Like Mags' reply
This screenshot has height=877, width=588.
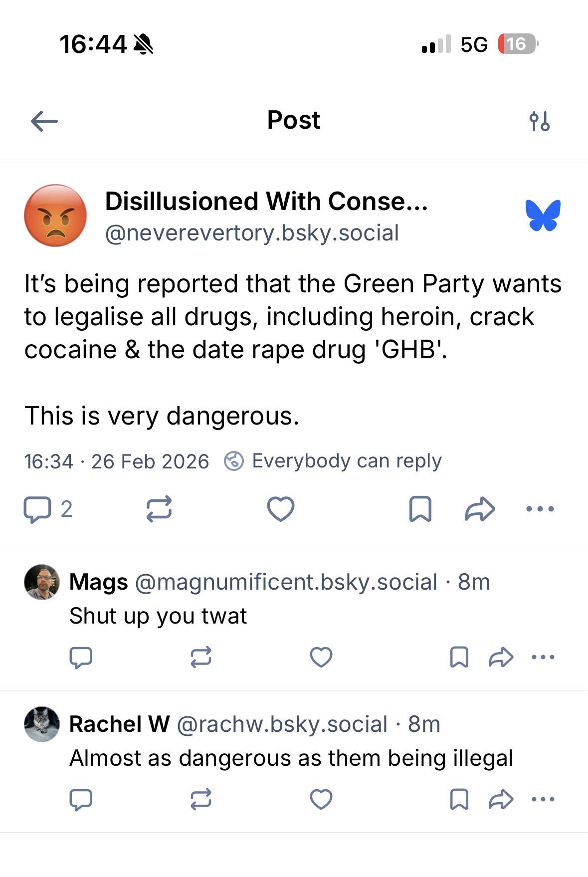pos(321,657)
